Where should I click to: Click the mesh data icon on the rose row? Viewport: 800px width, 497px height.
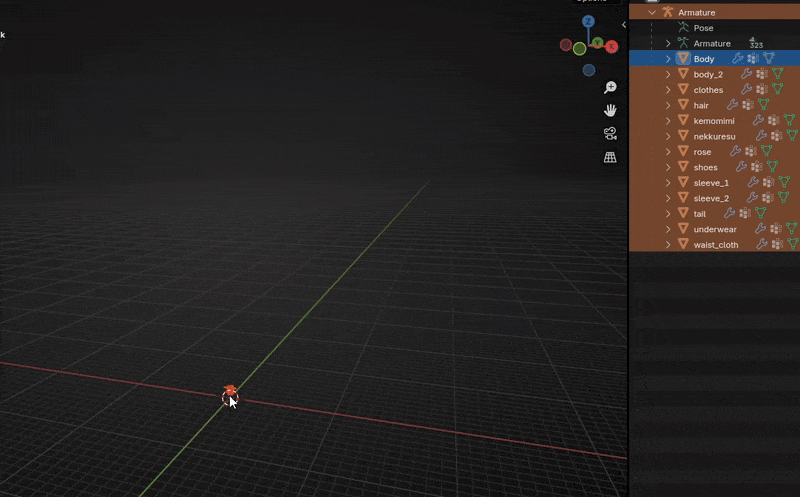click(766, 151)
